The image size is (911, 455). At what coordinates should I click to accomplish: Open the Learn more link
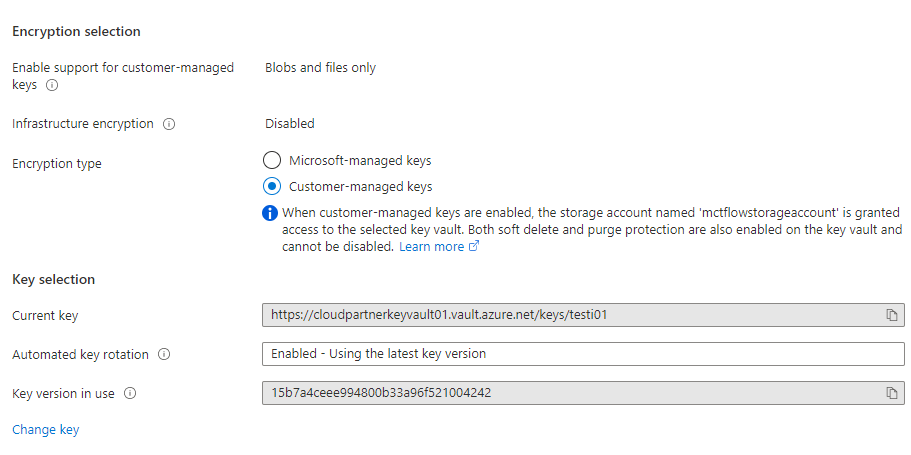point(431,247)
